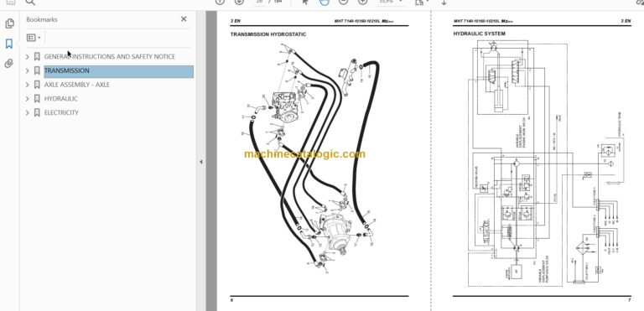Open the page thumbnails panel icon
Image resolution: width=644 pixels, height=311 pixels.
point(9,23)
